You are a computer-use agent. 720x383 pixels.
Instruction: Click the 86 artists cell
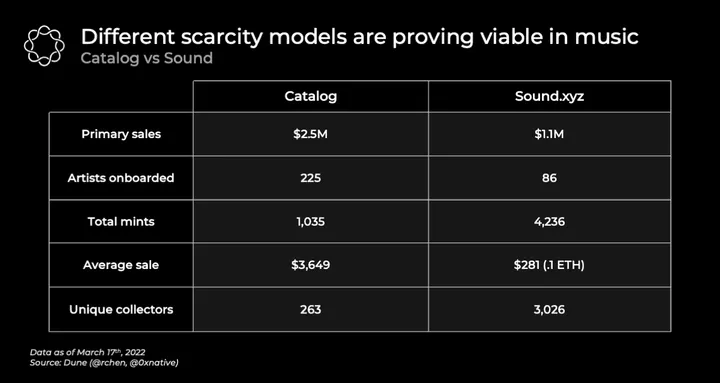550,178
